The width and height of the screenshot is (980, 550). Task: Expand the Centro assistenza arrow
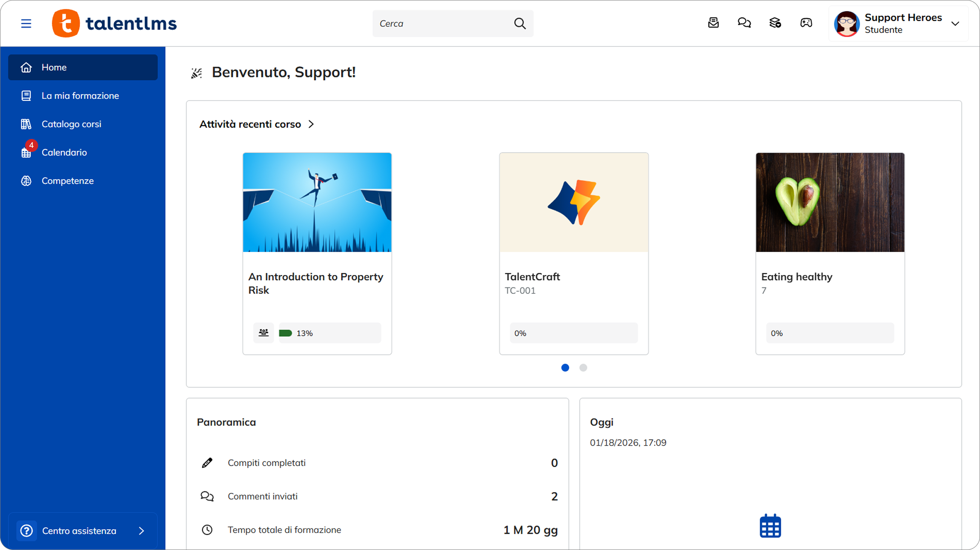tap(141, 531)
